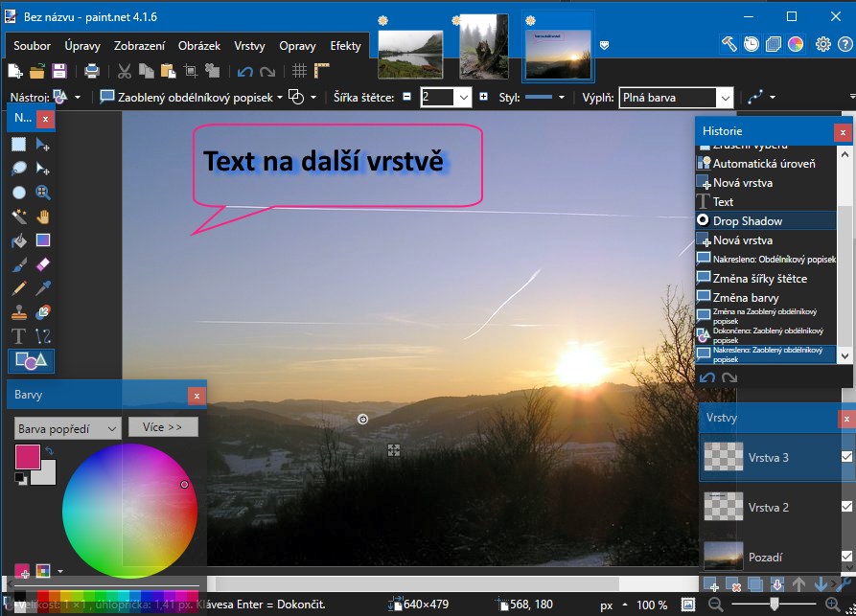Viewport: 856px width, 616px height.
Task: Choose the Eraser tool
Action: 43,264
